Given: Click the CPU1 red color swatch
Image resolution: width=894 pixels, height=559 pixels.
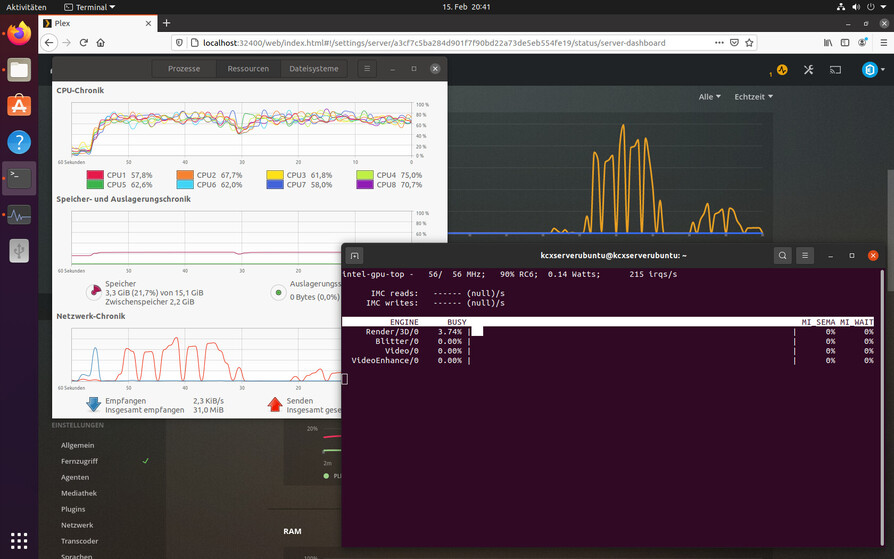Looking at the screenshot, I should pos(95,175).
